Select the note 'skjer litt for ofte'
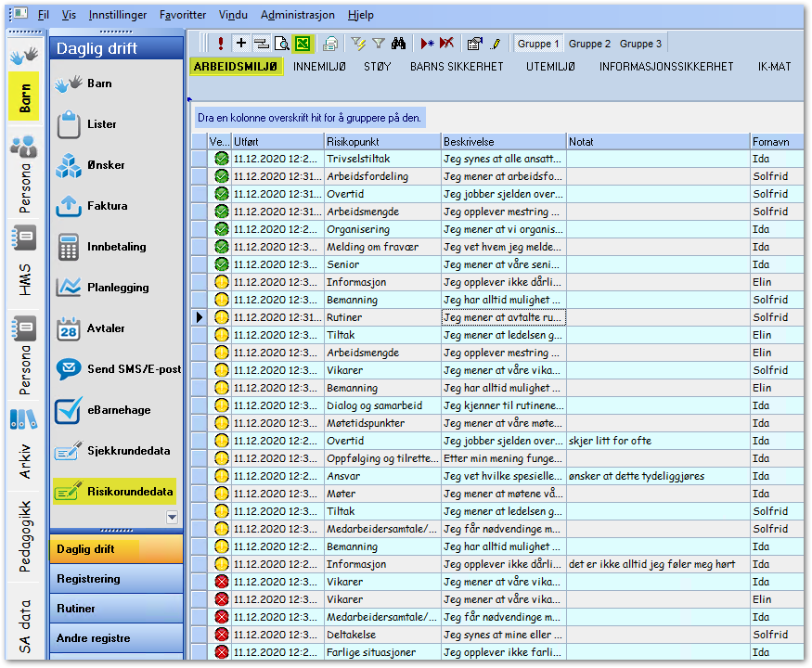Screen dimensions: 812x668 610,441
